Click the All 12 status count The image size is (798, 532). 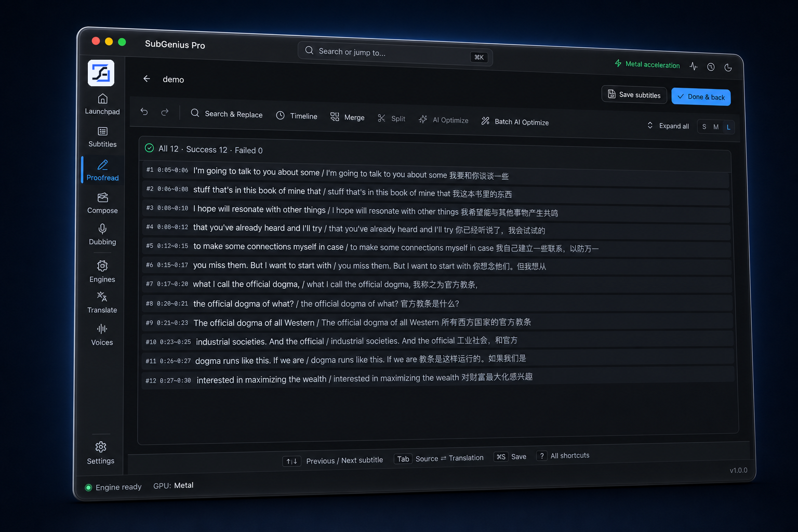[168, 149]
